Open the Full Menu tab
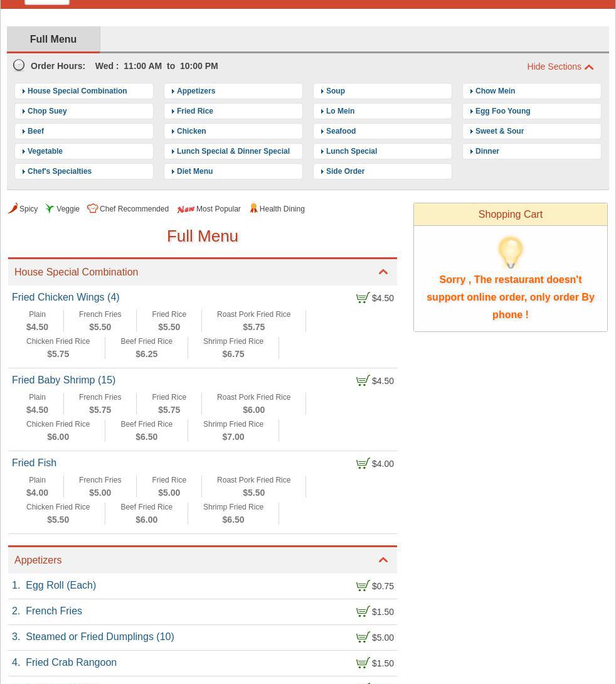The height and width of the screenshot is (684, 616). coord(53,39)
